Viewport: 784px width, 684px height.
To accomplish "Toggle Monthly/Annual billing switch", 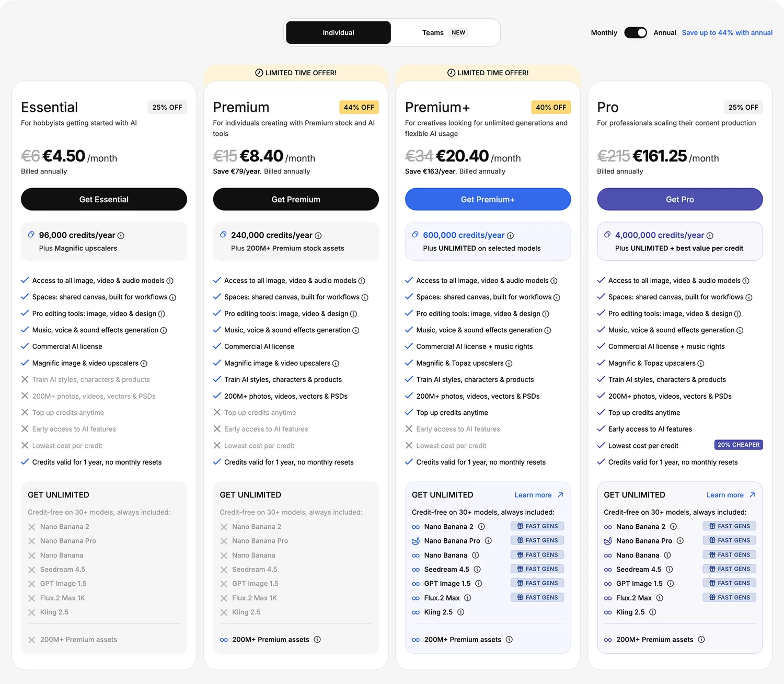I will (635, 32).
